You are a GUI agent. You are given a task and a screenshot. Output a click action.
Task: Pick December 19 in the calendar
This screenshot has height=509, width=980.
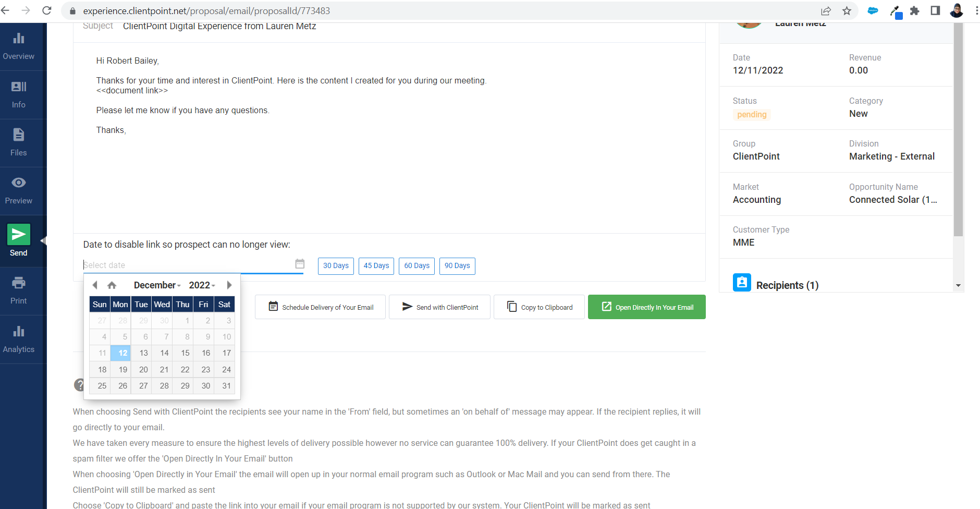(x=120, y=370)
